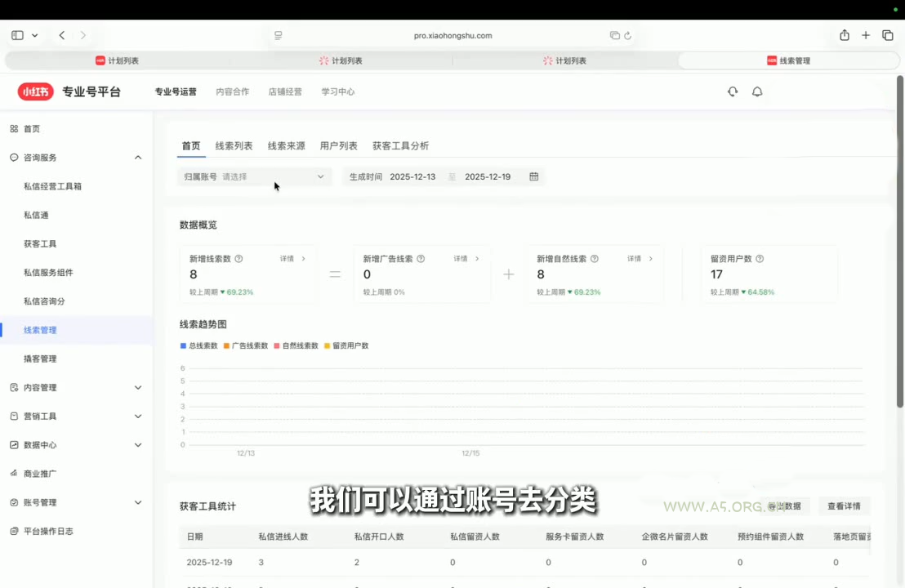Click the 首页 house icon in sidebar
Viewport: 905px width, 588px height.
tap(14, 128)
